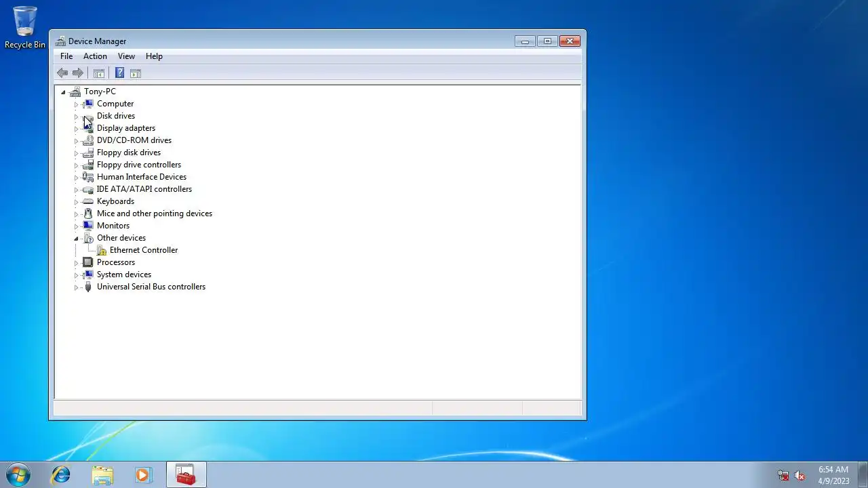Click the Display adapters category icon
The image size is (868, 488).
[x=88, y=128]
